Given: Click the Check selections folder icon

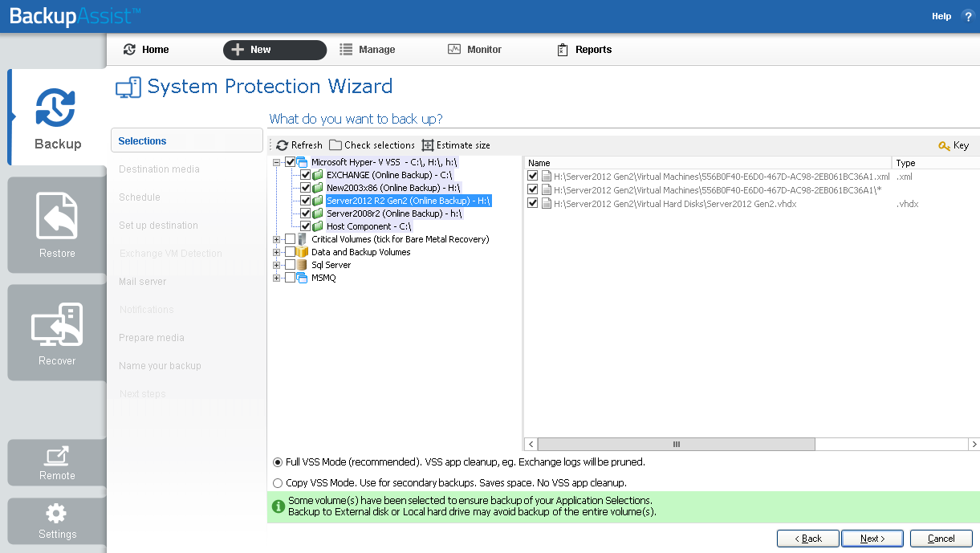Looking at the screenshot, I should click(335, 145).
